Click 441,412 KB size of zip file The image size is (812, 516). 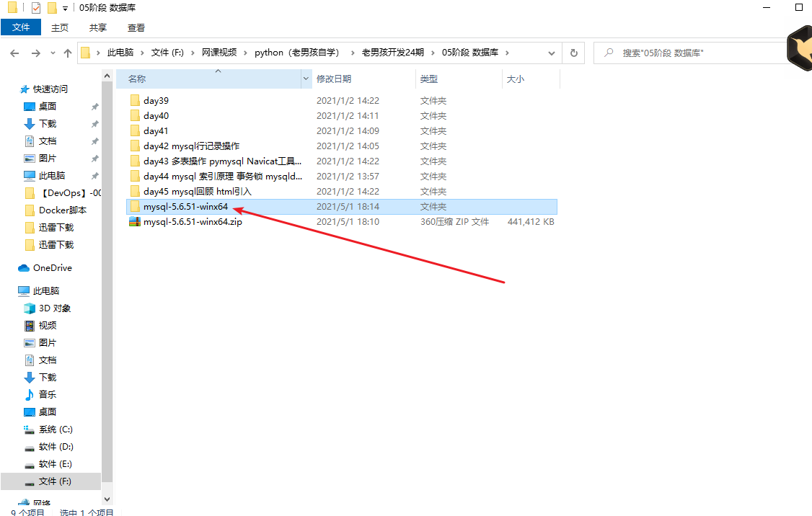pyautogui.click(x=531, y=221)
